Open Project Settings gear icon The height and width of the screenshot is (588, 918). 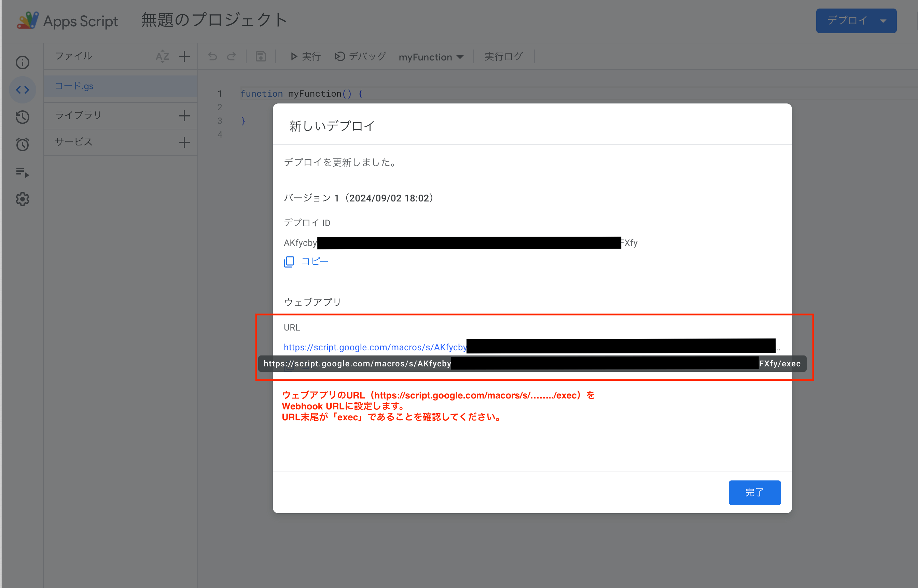tap(23, 199)
